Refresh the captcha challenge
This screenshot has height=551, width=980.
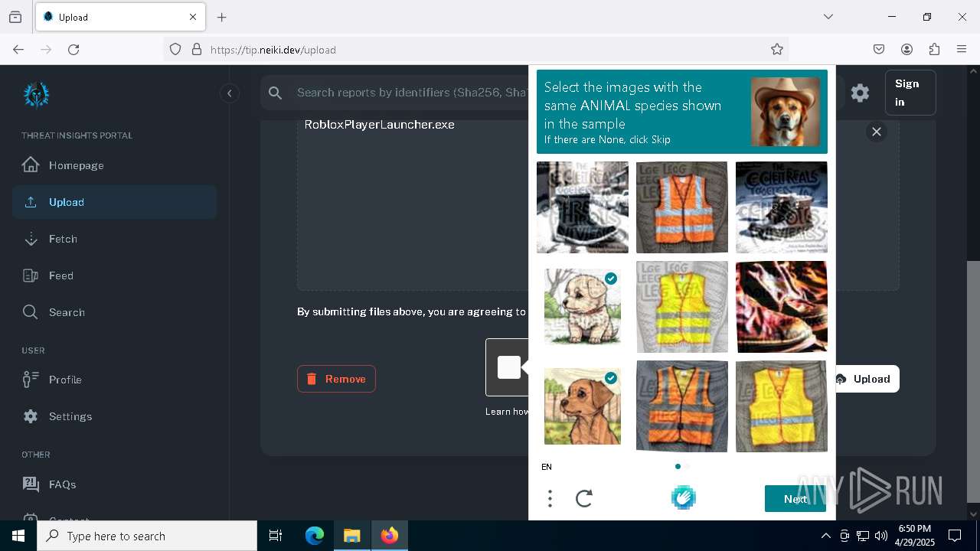coord(584,499)
